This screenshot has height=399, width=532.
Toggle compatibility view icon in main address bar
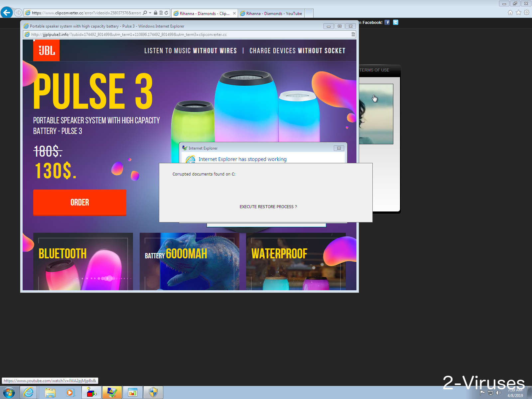[x=161, y=13]
